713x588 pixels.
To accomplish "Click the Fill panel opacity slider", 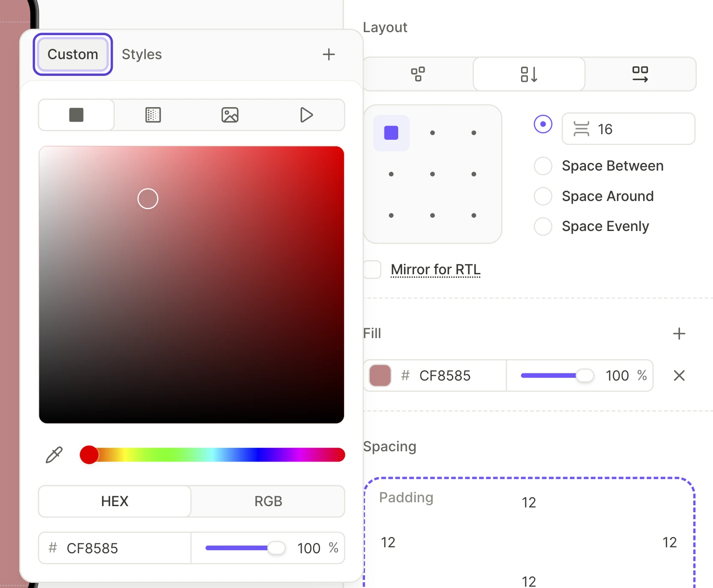I will pyautogui.click(x=557, y=375).
